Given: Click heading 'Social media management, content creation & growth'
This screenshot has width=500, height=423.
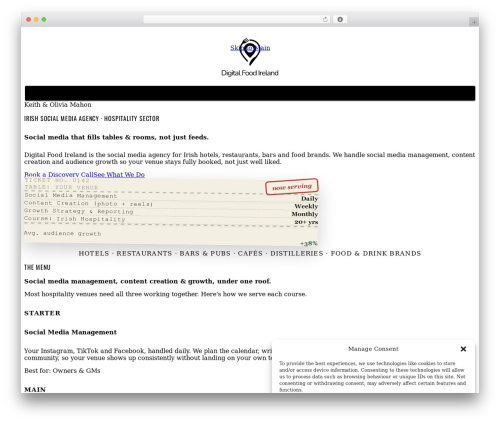Looking at the screenshot, I should coord(148,281).
